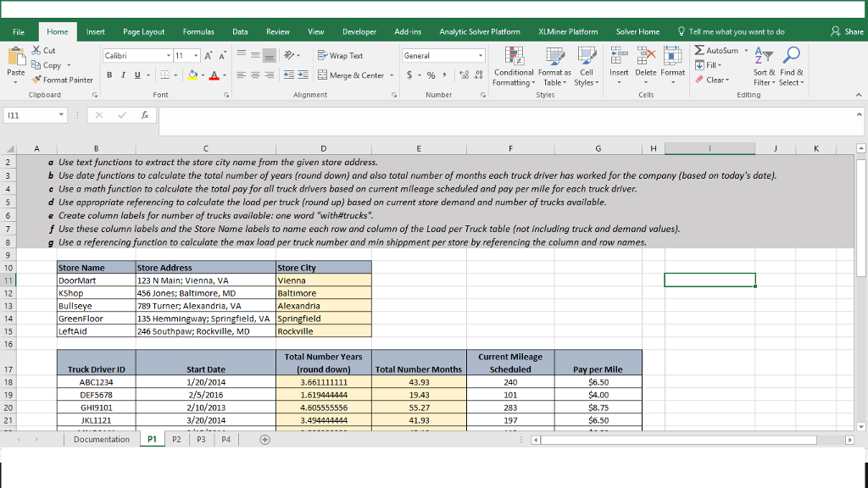Click the Increase Decimal icon
Screen dimensions: 868x488
pyautogui.click(x=464, y=75)
